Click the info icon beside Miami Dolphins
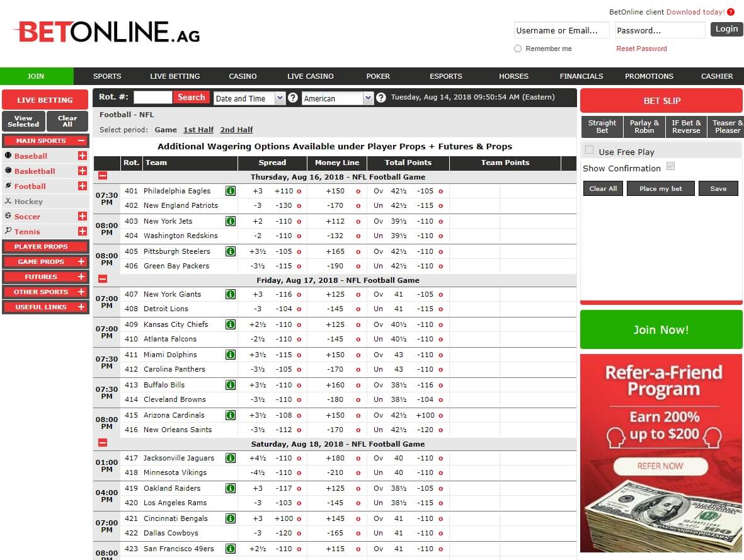The height and width of the screenshot is (560, 744). (x=231, y=355)
